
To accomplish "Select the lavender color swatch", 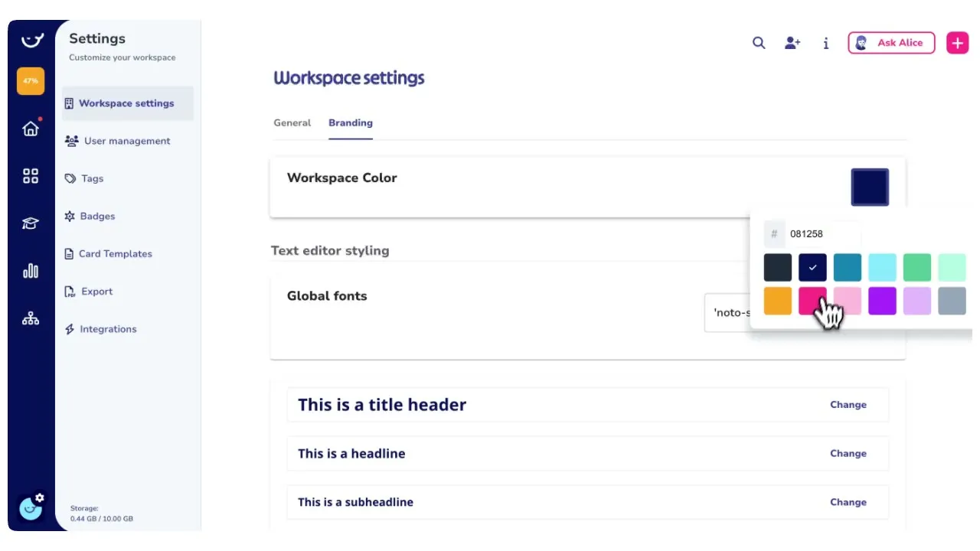I will coord(917,302).
